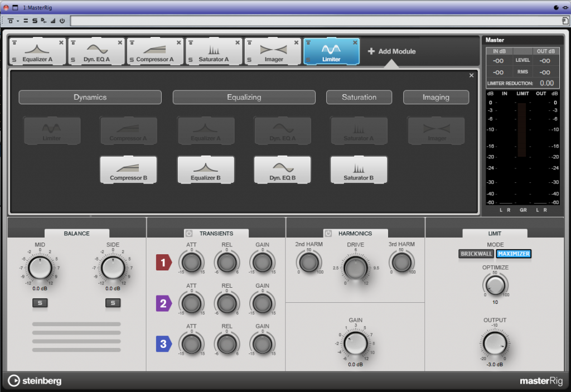571x392 pixels.
Task: Select the Limiter module tab
Action: (x=331, y=51)
